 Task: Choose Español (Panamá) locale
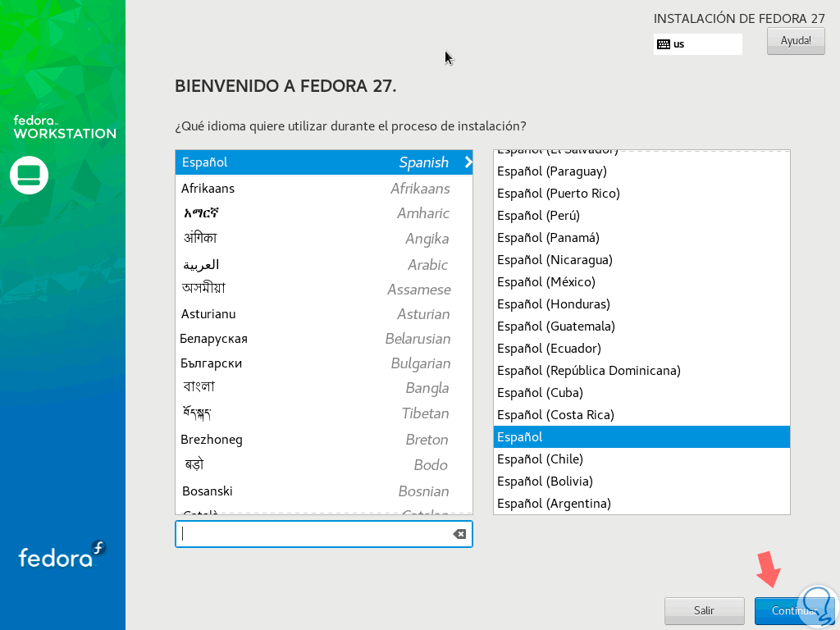tap(641, 237)
